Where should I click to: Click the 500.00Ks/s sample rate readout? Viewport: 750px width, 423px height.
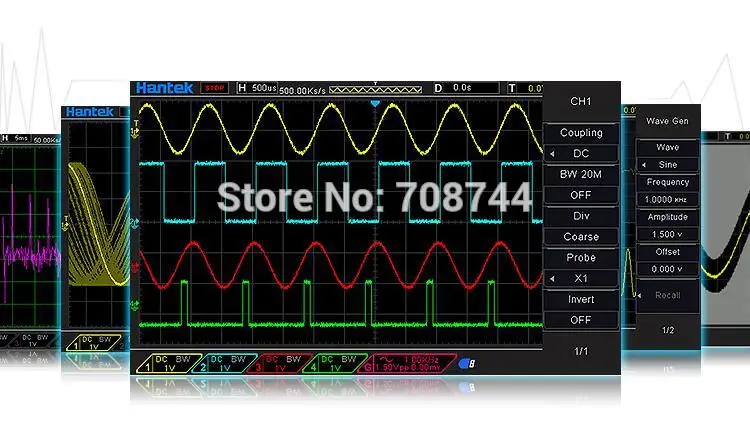(x=302, y=90)
